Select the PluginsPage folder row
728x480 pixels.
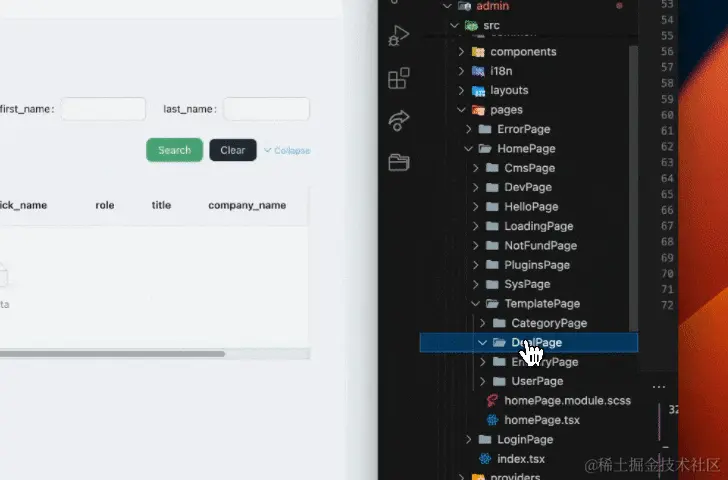point(529,265)
